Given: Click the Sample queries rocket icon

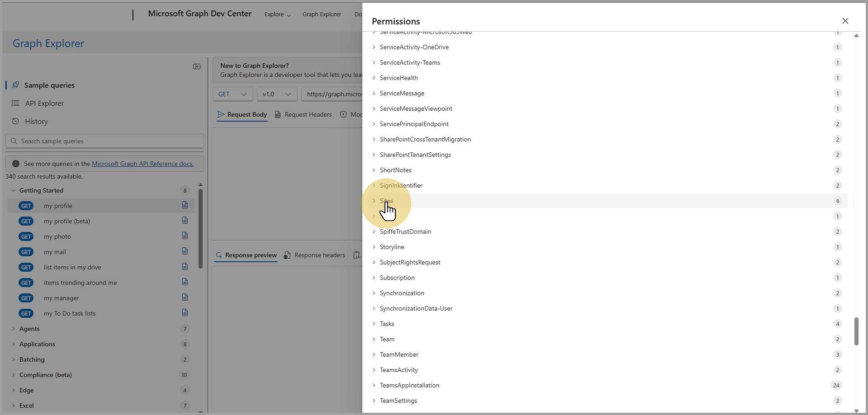Looking at the screenshot, I should [x=16, y=85].
